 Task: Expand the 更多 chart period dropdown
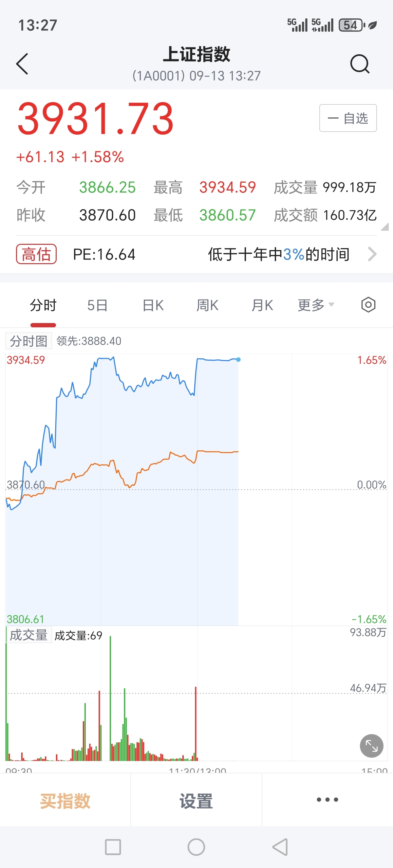pyautogui.click(x=316, y=305)
